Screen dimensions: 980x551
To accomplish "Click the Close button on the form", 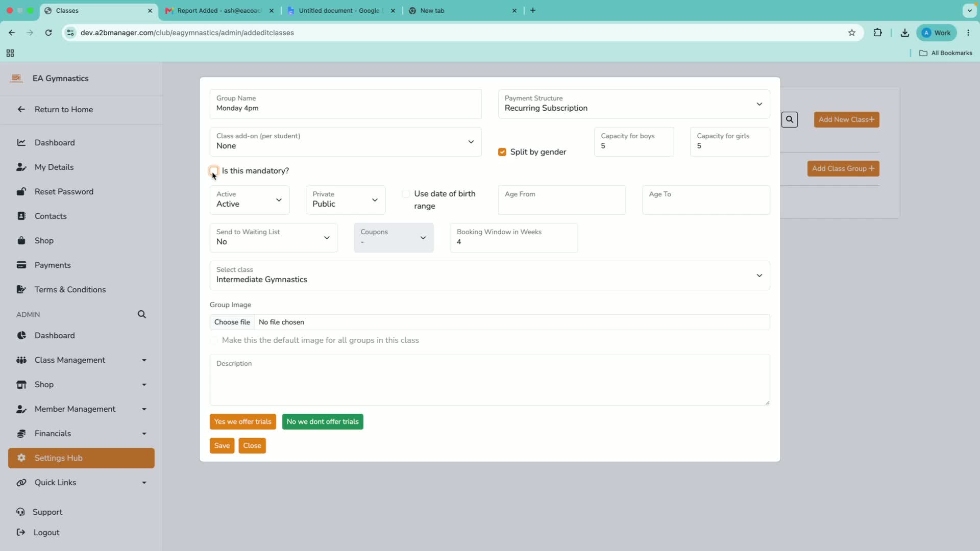I will [x=252, y=445].
